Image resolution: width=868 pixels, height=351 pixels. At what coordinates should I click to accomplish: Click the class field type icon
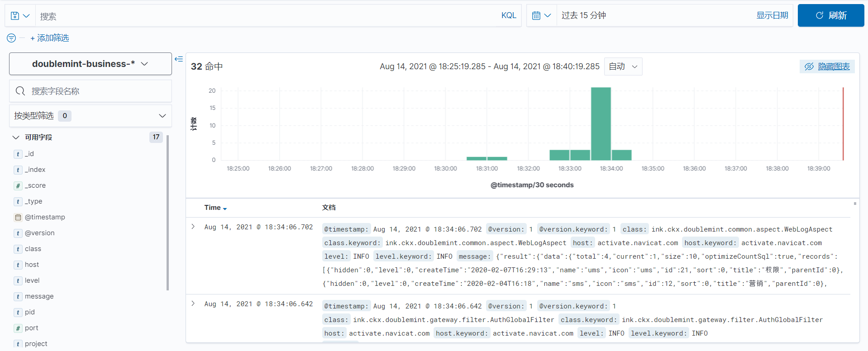[x=18, y=249]
